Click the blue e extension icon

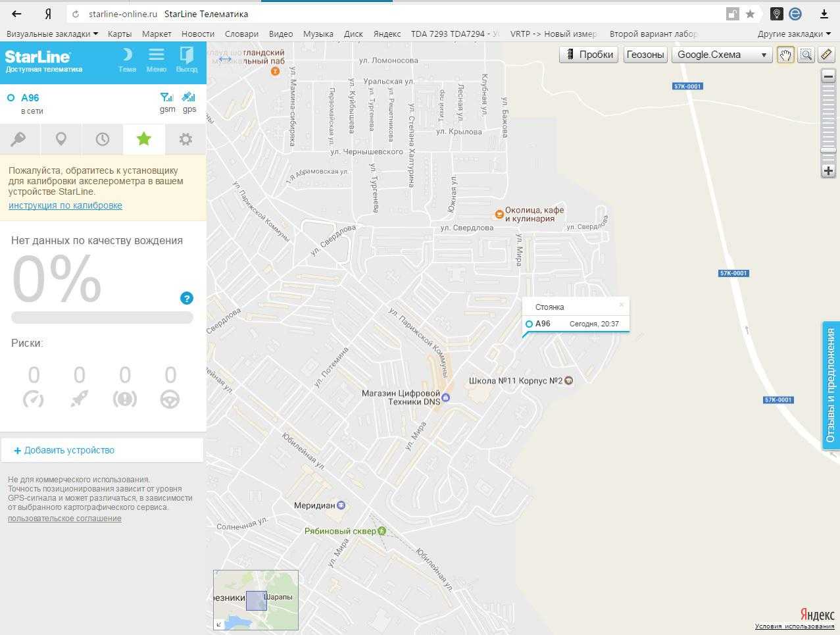coord(795,14)
